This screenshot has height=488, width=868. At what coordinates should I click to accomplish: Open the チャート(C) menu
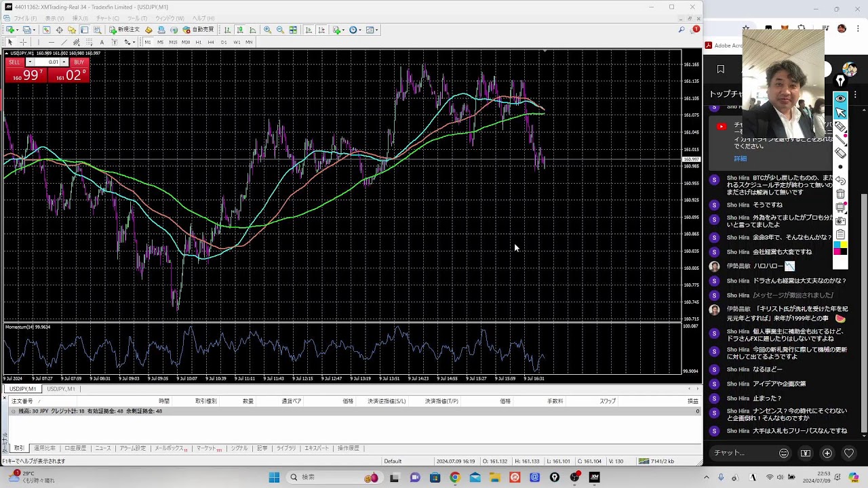click(x=108, y=18)
